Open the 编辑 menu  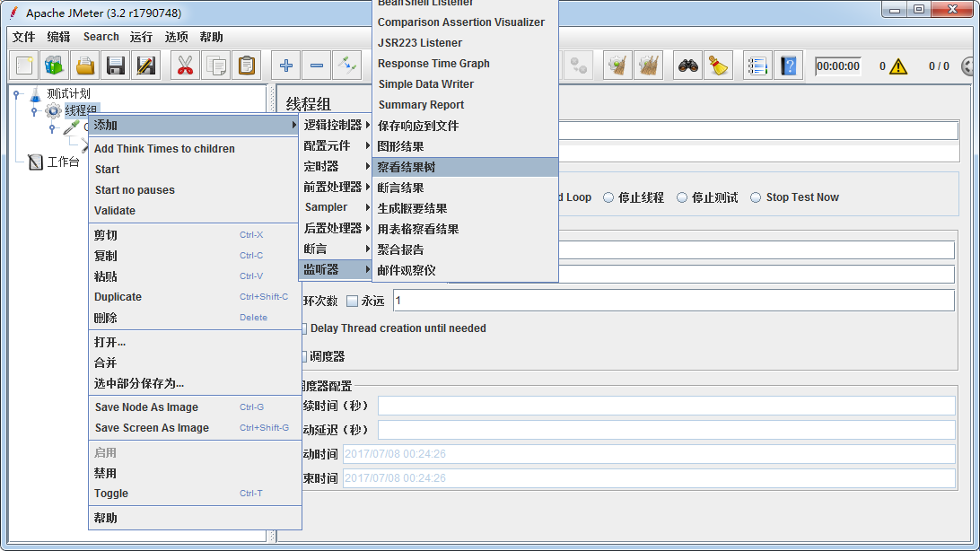(x=58, y=37)
